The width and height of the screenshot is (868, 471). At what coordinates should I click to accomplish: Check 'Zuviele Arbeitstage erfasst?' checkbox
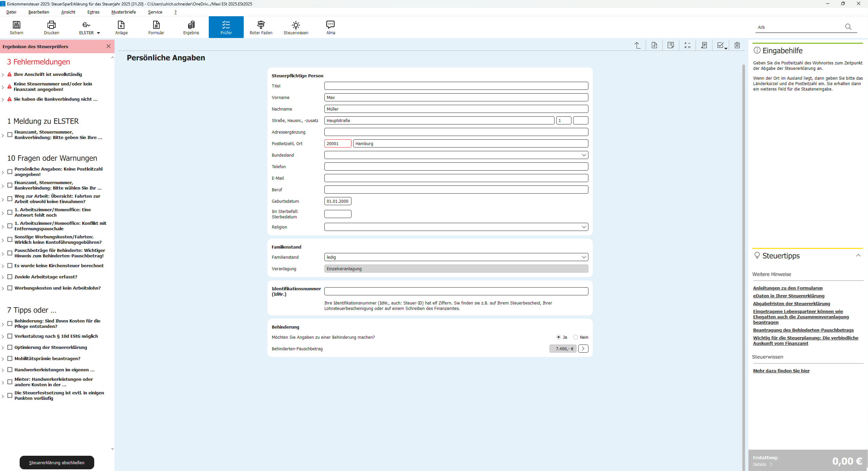click(x=10, y=277)
